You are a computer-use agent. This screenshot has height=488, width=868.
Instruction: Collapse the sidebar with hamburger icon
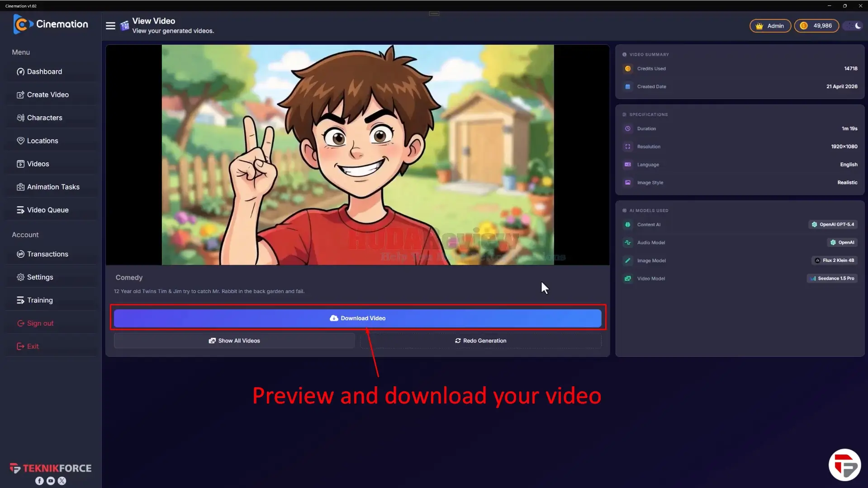tap(110, 26)
